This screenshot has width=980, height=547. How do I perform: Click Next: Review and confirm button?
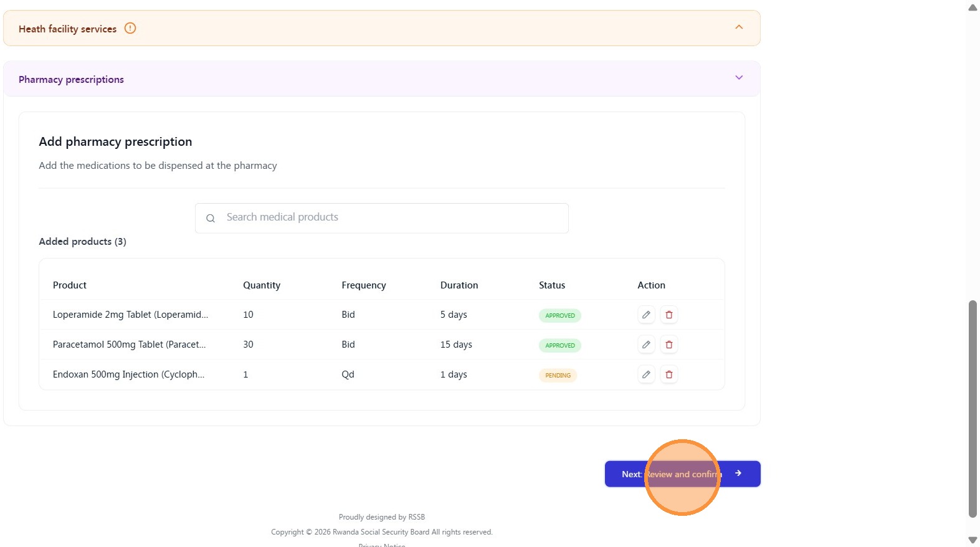click(682, 474)
